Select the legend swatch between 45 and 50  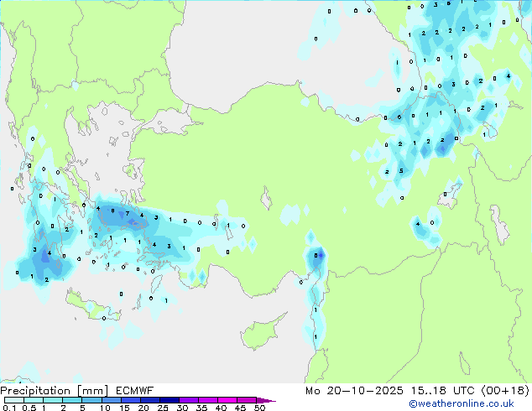point(247,400)
